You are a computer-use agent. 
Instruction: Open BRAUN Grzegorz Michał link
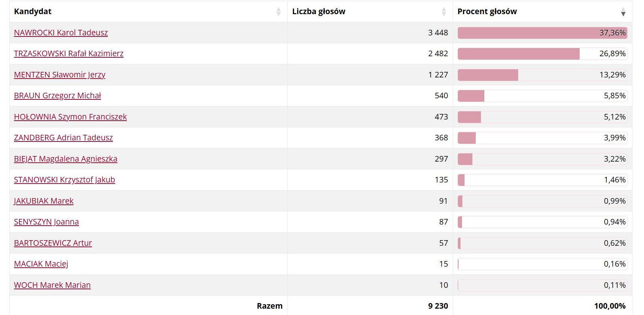57,96
